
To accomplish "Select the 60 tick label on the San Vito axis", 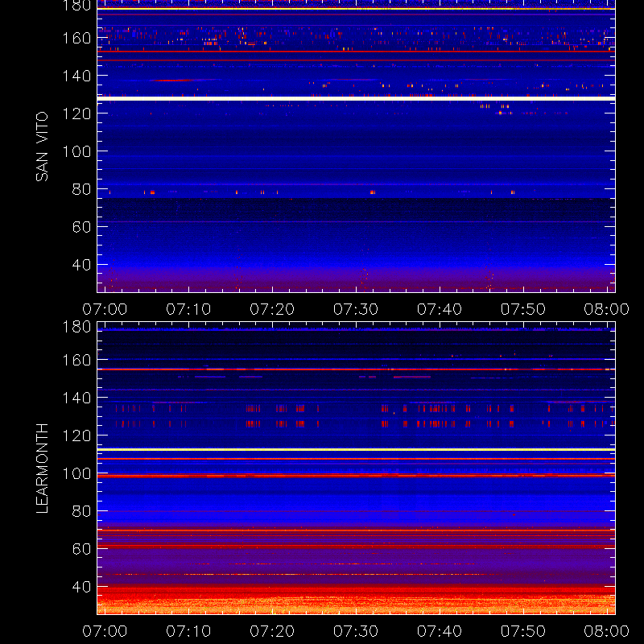I will (x=81, y=227).
